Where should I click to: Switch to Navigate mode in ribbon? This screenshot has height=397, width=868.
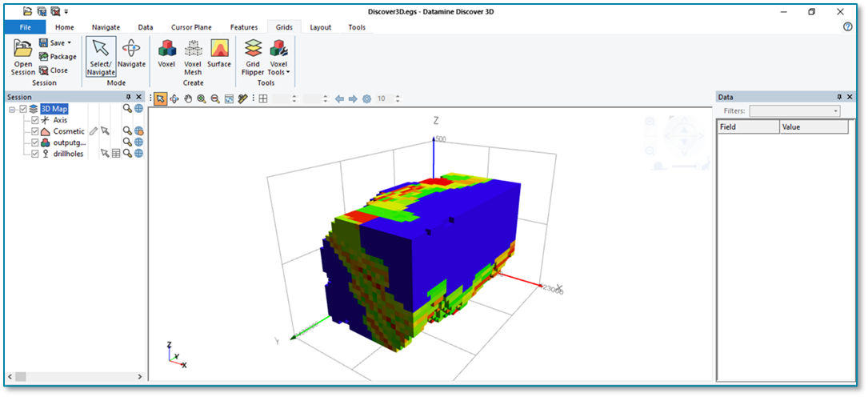pos(131,54)
